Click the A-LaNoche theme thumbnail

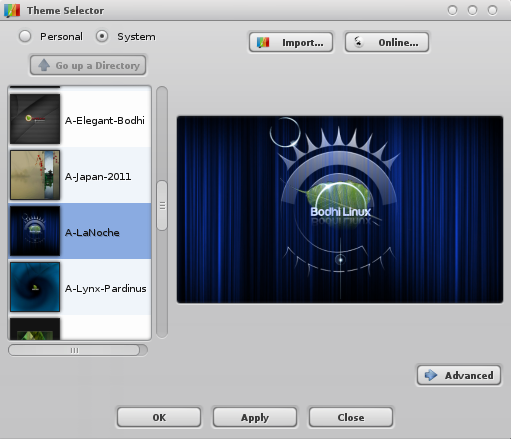[35, 231]
